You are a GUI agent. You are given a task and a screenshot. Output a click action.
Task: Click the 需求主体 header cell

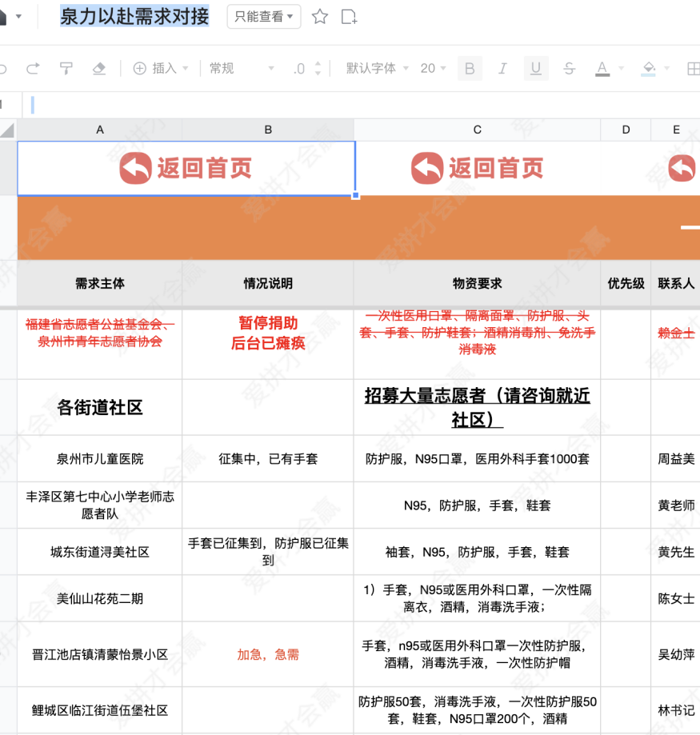[x=100, y=284]
